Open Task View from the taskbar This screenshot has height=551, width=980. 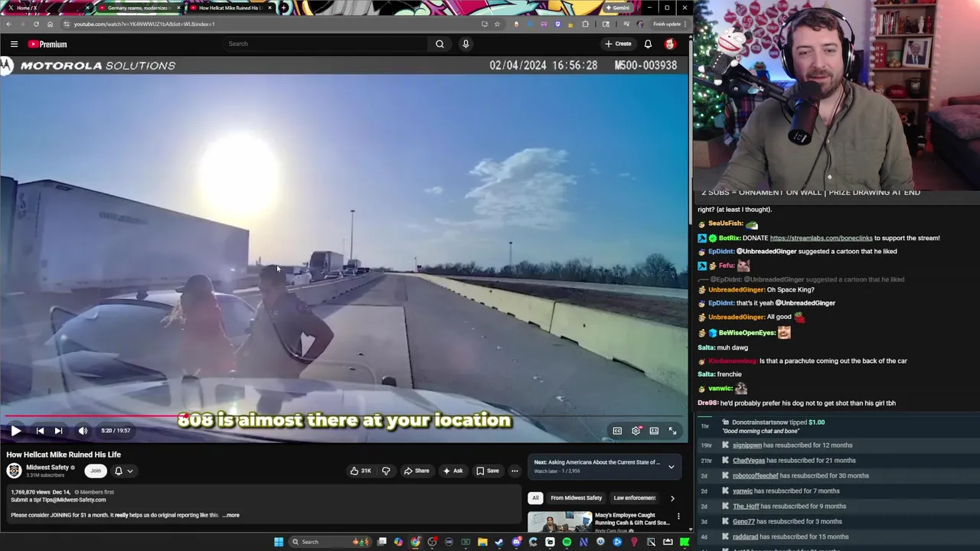coord(381,542)
